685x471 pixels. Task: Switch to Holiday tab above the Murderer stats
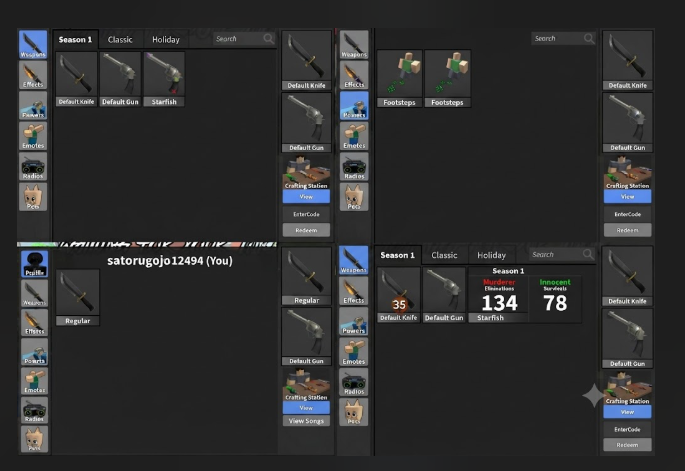pos(491,255)
